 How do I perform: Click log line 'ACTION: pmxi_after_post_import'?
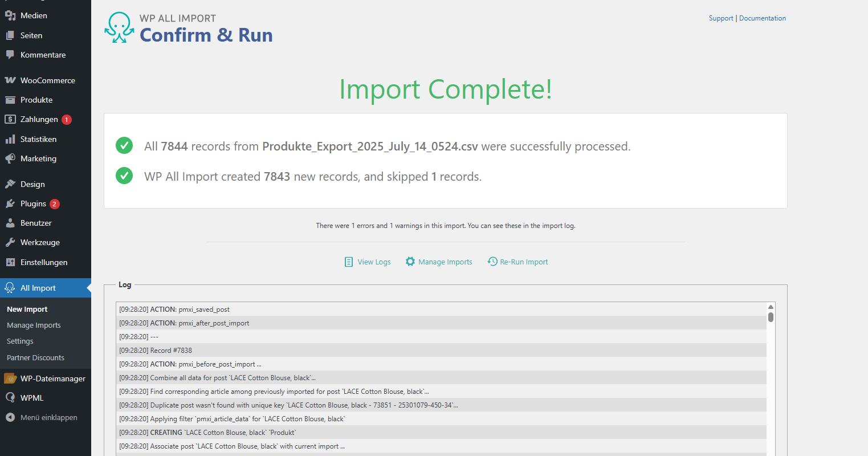pyautogui.click(x=441, y=323)
